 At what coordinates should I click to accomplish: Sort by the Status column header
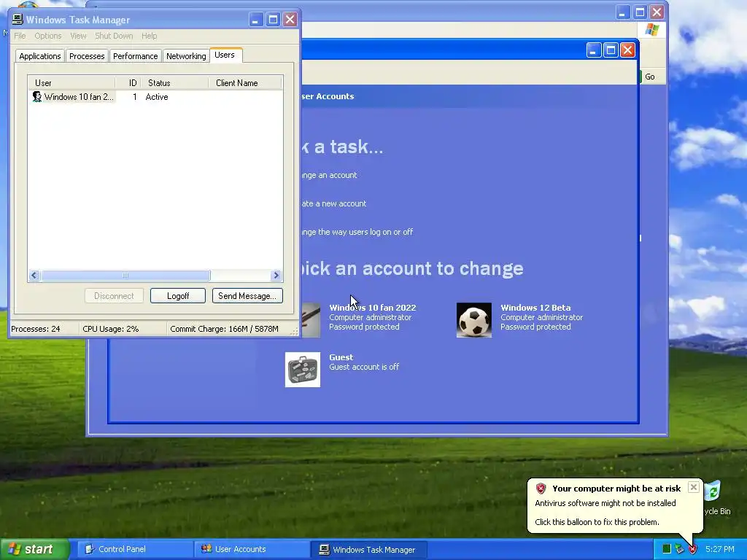175,83
